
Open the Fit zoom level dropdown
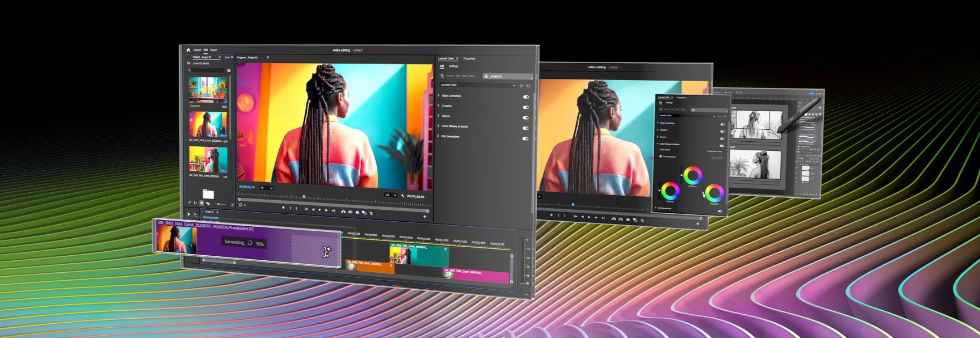click(x=266, y=188)
